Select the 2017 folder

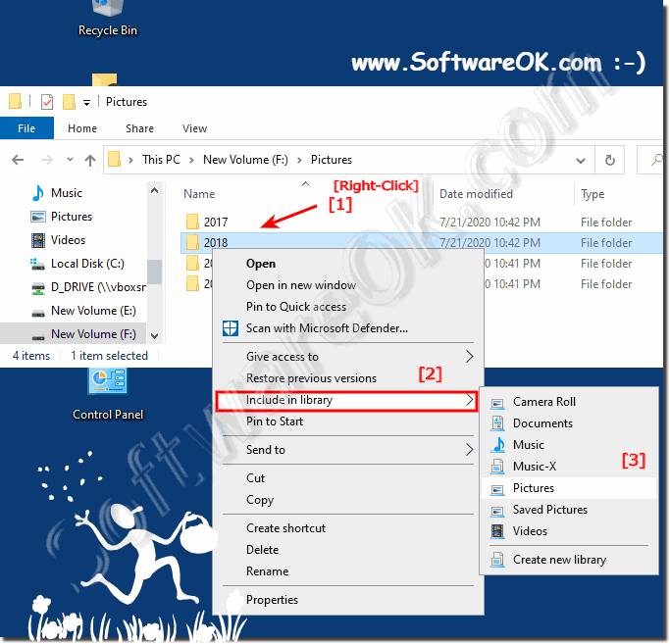pos(216,223)
